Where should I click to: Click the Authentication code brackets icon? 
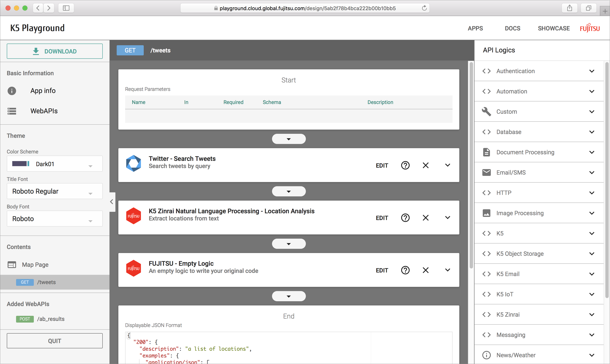pyautogui.click(x=486, y=71)
